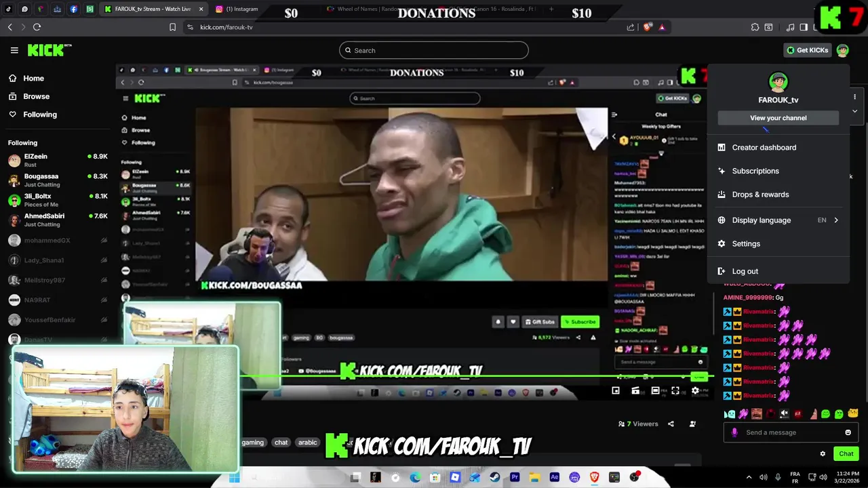Viewport: 868px width, 488px height.
Task: Click the taskbar clock showing 11:24 PM
Action: [x=848, y=477]
